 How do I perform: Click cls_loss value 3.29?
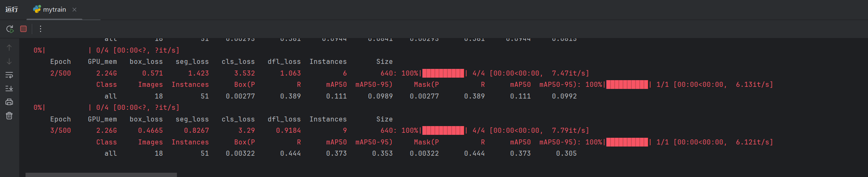(247, 130)
